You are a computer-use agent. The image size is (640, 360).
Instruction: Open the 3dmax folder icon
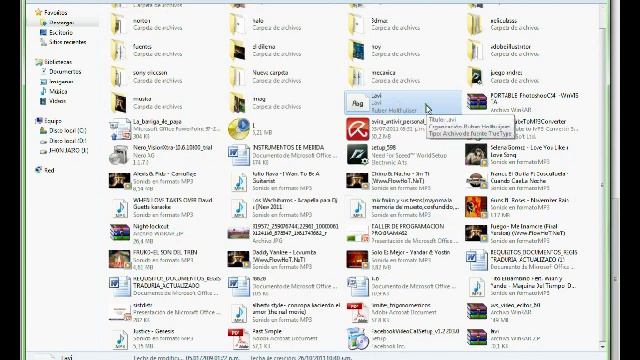point(358,24)
